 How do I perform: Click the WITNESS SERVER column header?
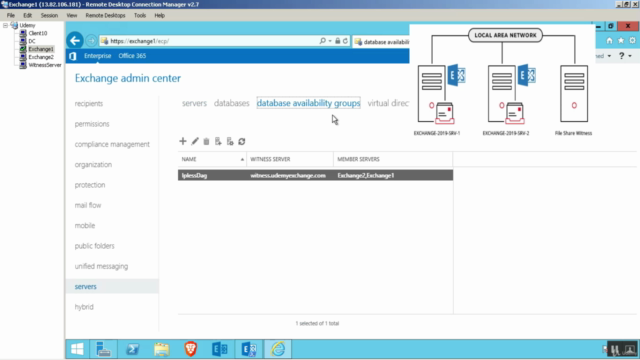click(290, 159)
